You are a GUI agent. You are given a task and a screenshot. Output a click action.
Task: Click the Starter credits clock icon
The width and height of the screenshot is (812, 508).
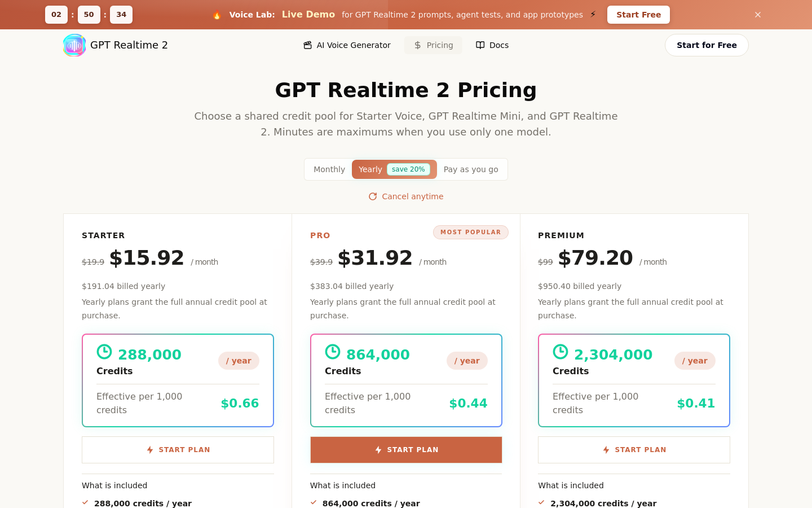click(x=104, y=352)
